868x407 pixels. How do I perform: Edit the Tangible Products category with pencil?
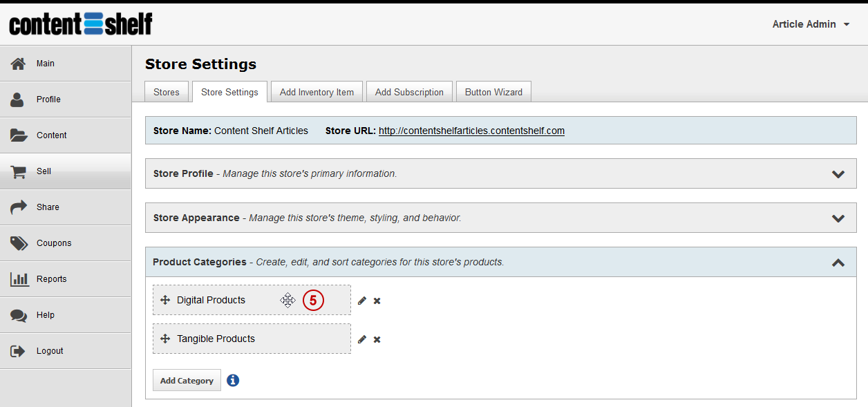point(362,339)
